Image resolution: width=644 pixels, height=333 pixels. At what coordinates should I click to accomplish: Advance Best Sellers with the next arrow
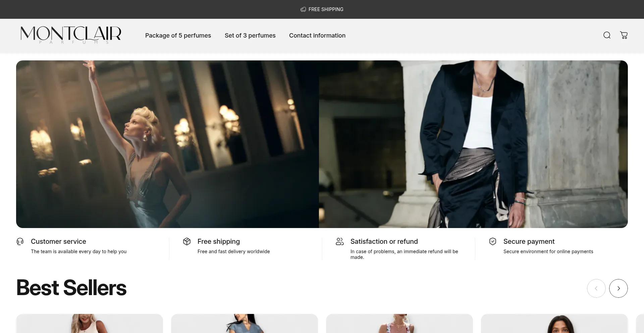coord(618,288)
